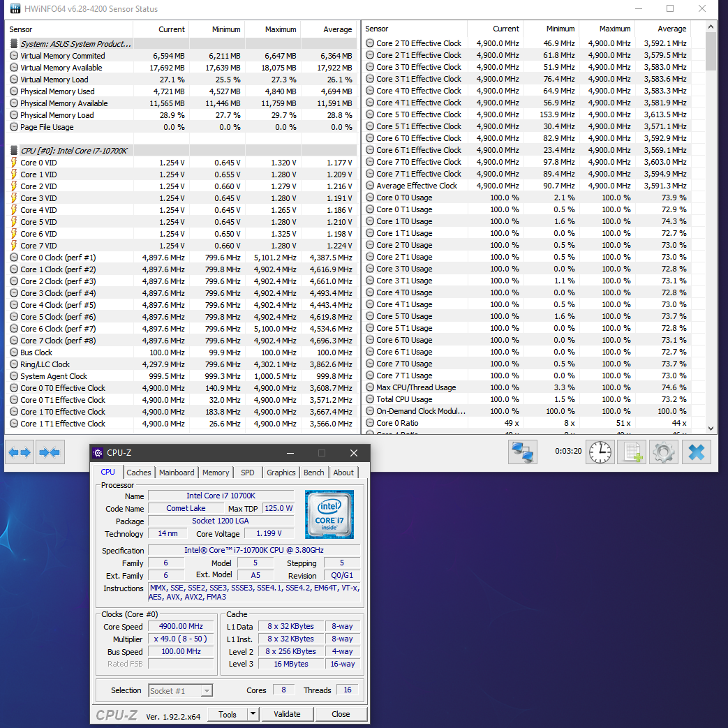The image size is (728, 728).
Task: Click the CPU [#0] group chip icon
Action: pos(14,151)
